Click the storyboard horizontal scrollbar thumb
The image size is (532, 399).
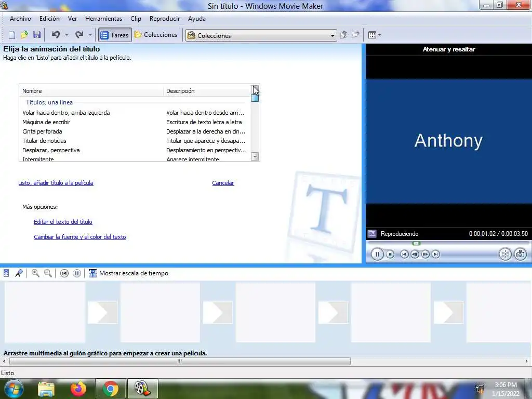pyautogui.click(x=180, y=362)
